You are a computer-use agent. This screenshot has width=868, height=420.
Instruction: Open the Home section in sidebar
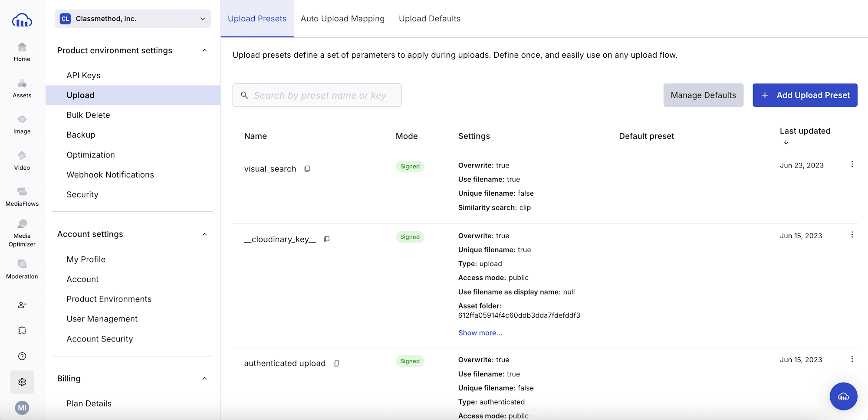click(22, 52)
